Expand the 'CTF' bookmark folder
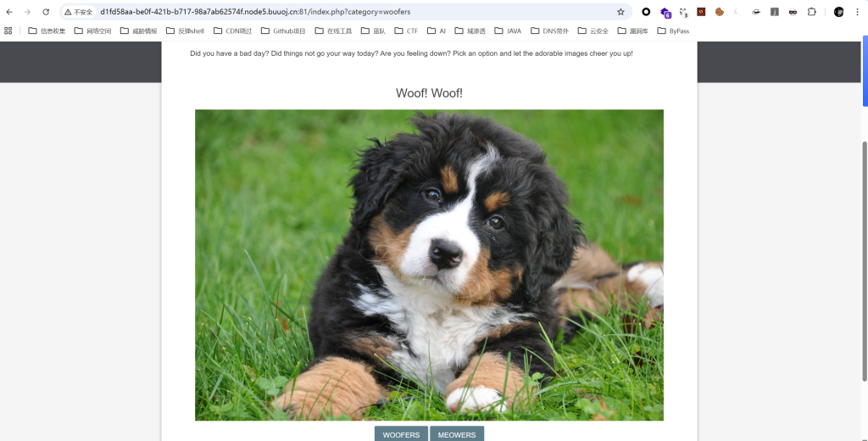Image resolution: width=868 pixels, height=441 pixels. (x=405, y=31)
